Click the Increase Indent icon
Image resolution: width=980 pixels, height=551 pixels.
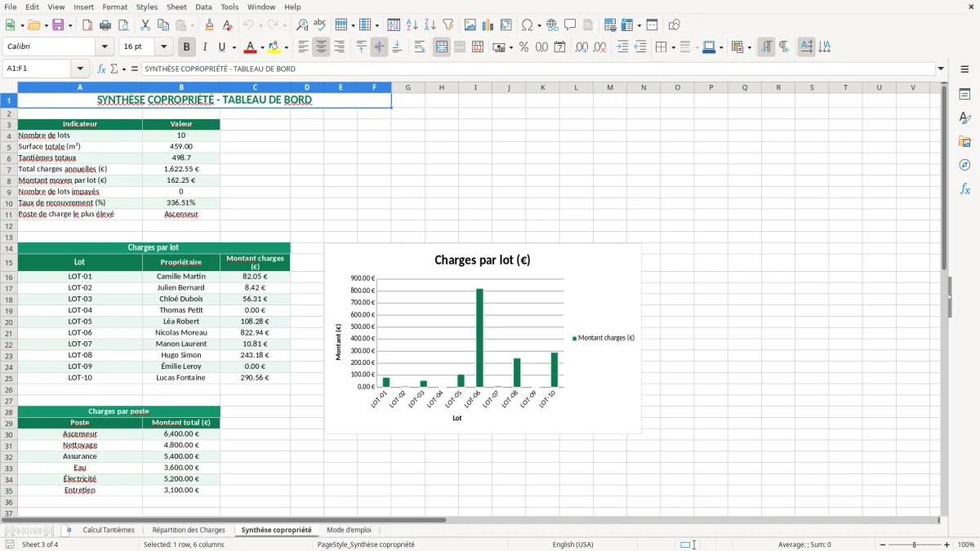(x=622, y=47)
